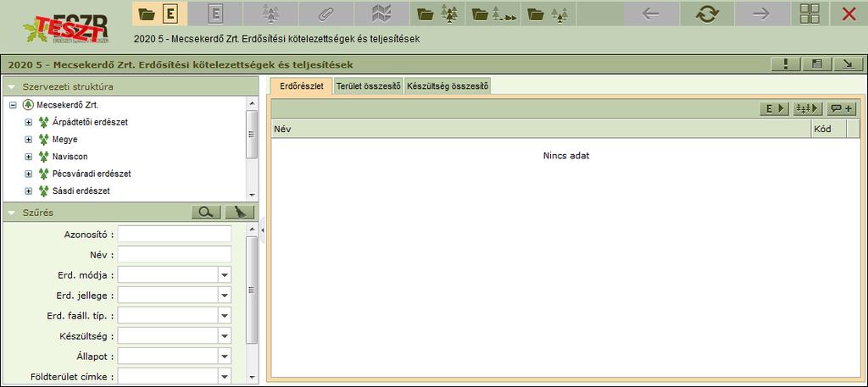The width and height of the screenshot is (868, 387).
Task: Click the folded map toolbar icon
Action: coord(381,14)
